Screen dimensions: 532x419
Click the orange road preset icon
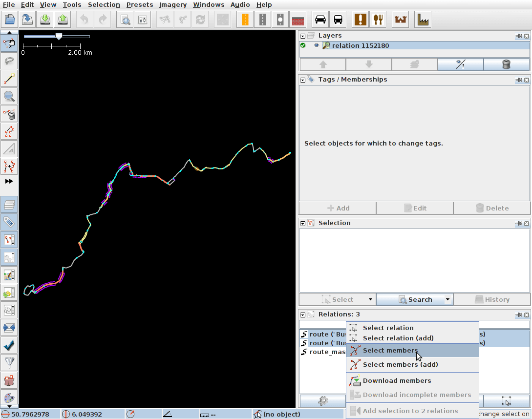(245, 20)
